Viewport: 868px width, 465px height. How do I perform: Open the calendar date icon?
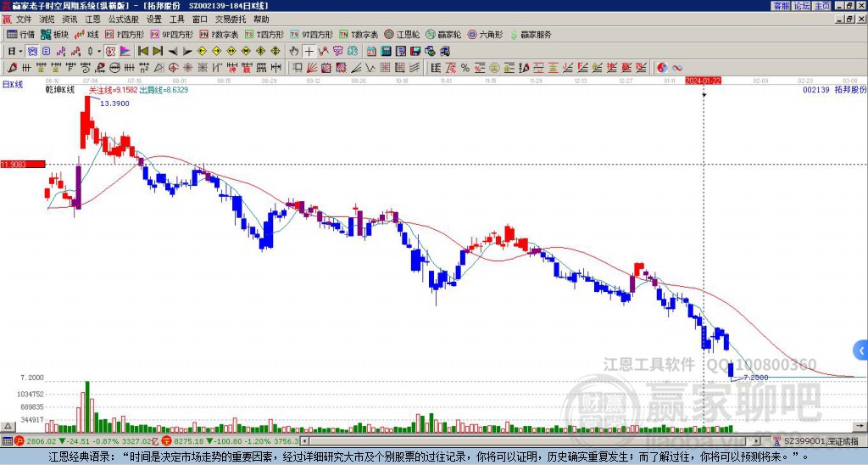[371, 52]
